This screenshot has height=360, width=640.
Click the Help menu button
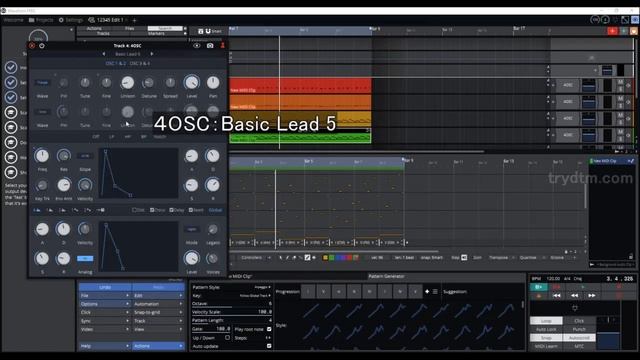104,346
